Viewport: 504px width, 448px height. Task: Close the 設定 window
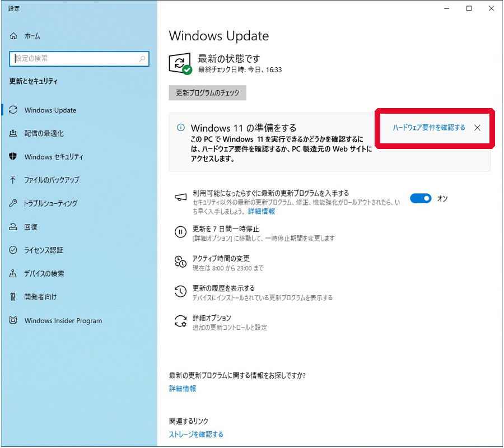click(491, 8)
